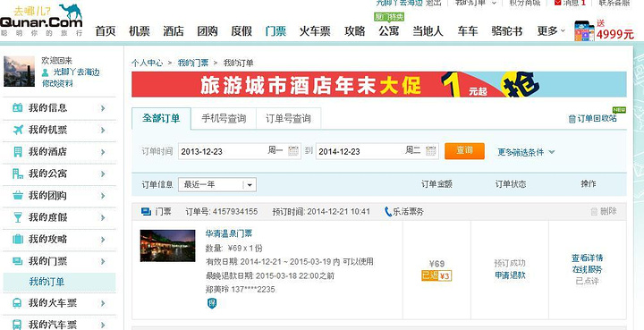644x330 pixels.
Task: Expand the 我的门票 arrow
Action: click(103, 261)
